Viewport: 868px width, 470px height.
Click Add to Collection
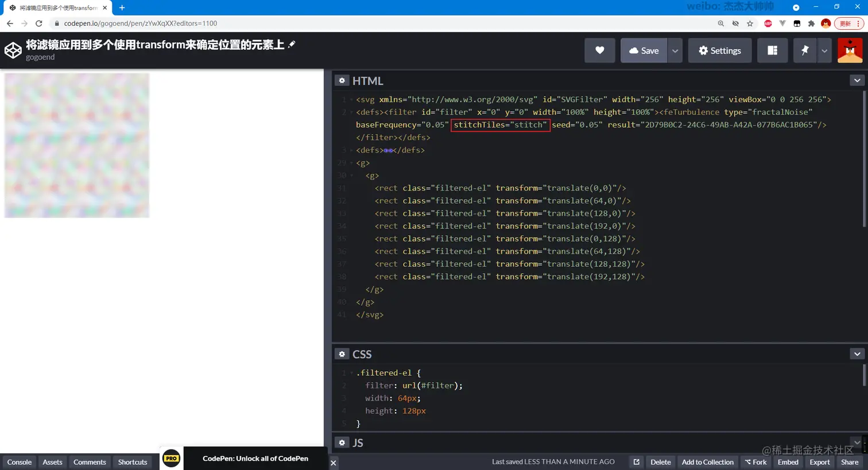point(707,462)
